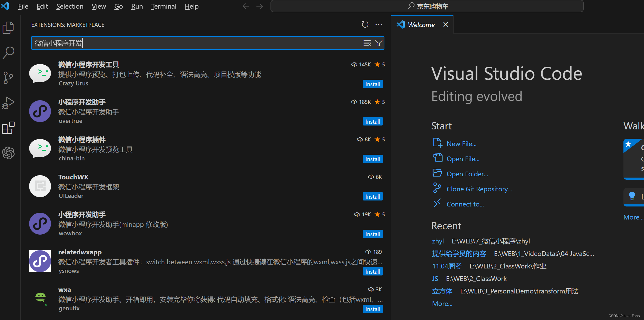Install wxa by genuifx
Image resolution: width=644 pixels, height=320 pixels.
coord(373,309)
